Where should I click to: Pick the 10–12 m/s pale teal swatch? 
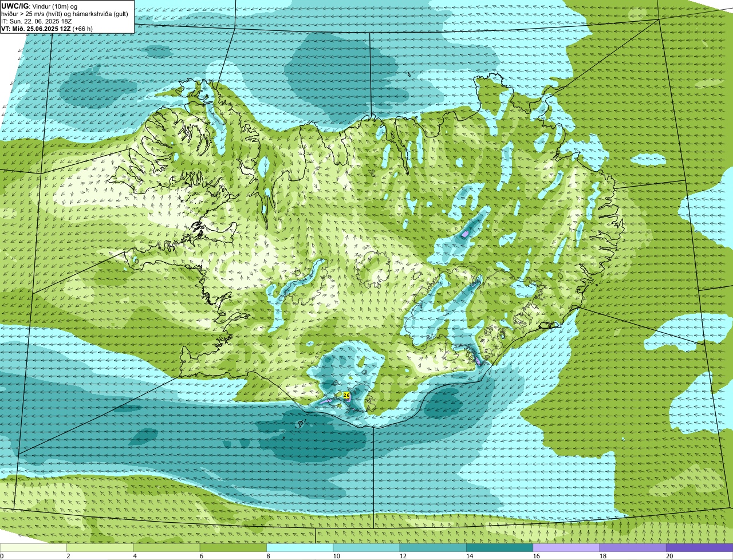(x=366, y=547)
